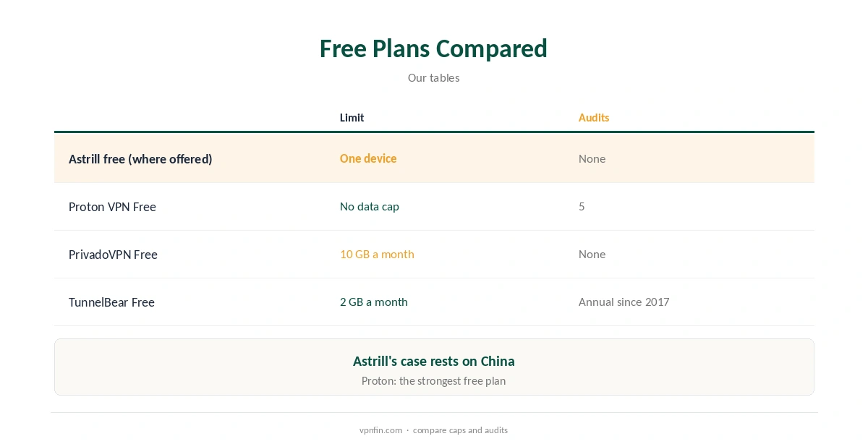The width and height of the screenshot is (868, 444).
Task: Click the Audits 'None' cell in the Astrill row
Action: pyautogui.click(x=592, y=158)
